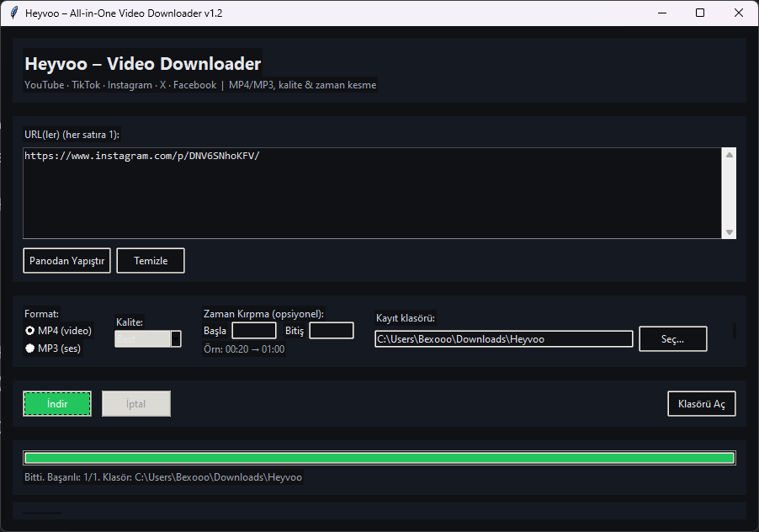Click the URL box scroll up arrow

pyautogui.click(x=729, y=155)
